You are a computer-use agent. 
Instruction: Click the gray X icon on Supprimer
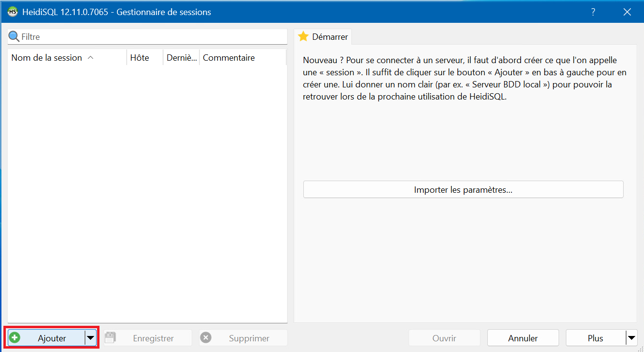click(206, 338)
